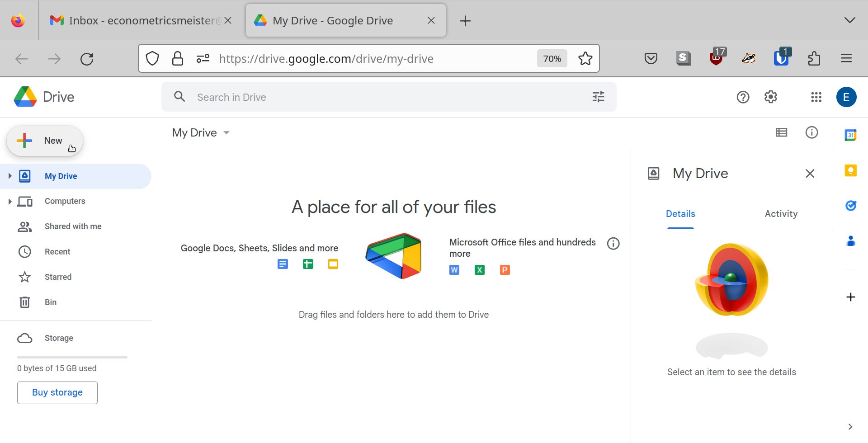Image resolution: width=868 pixels, height=443 pixels.
Task: Expand the My Drive tree arrow
Action: (9, 176)
